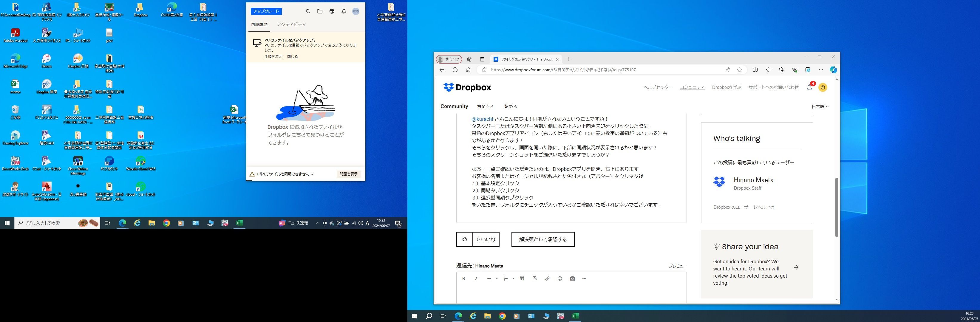Click Chrome icon on left taskbar
980x322 pixels.
166,223
